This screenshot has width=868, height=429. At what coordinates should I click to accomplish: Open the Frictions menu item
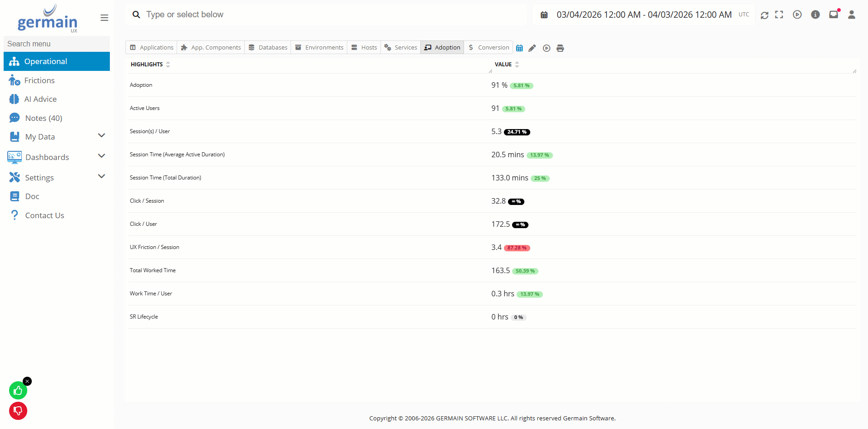38,80
